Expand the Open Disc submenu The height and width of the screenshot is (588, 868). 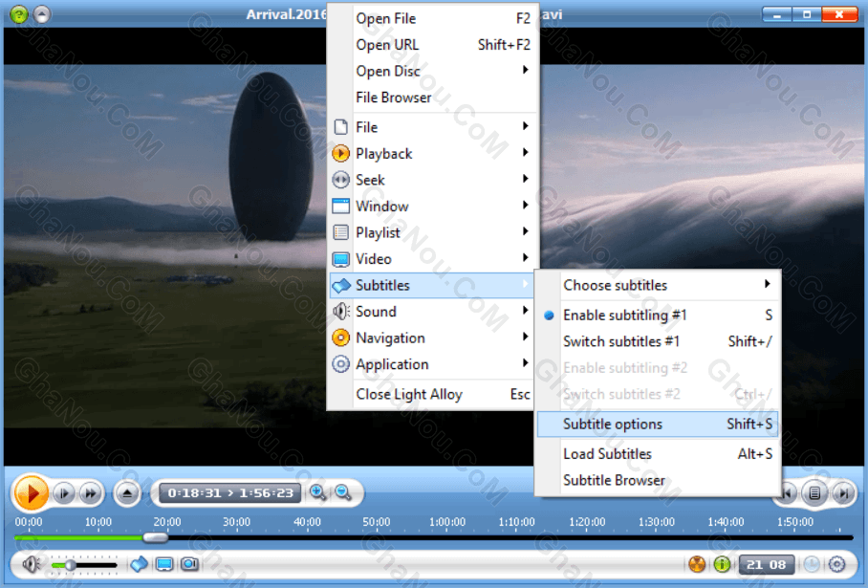[432, 71]
